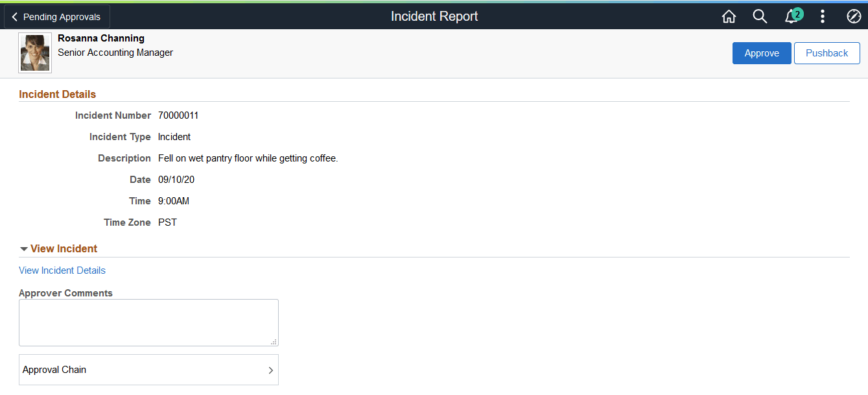The width and height of the screenshot is (868, 395).
Task: Click the Home icon in the header
Action: 728,16
